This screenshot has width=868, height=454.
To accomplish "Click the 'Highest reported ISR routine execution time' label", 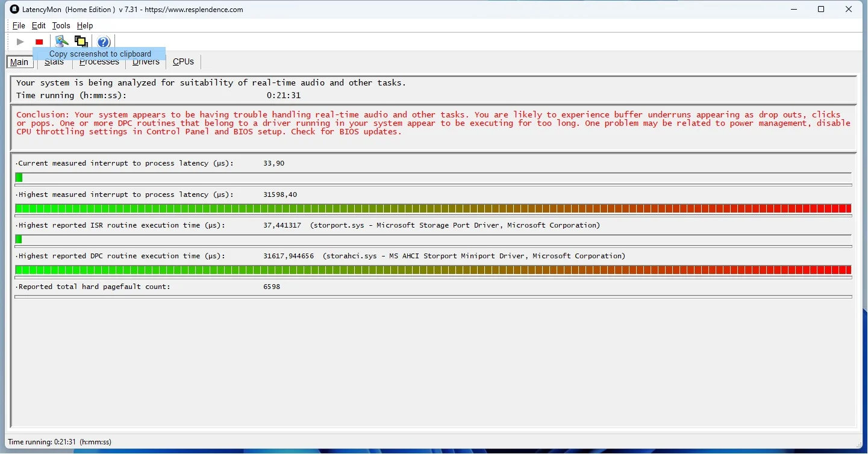I will 120,225.
